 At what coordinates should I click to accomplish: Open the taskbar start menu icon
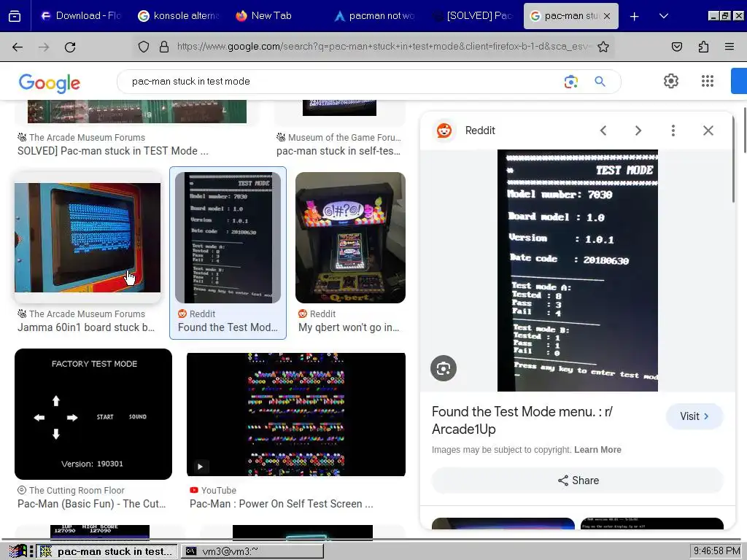[x=18, y=551]
